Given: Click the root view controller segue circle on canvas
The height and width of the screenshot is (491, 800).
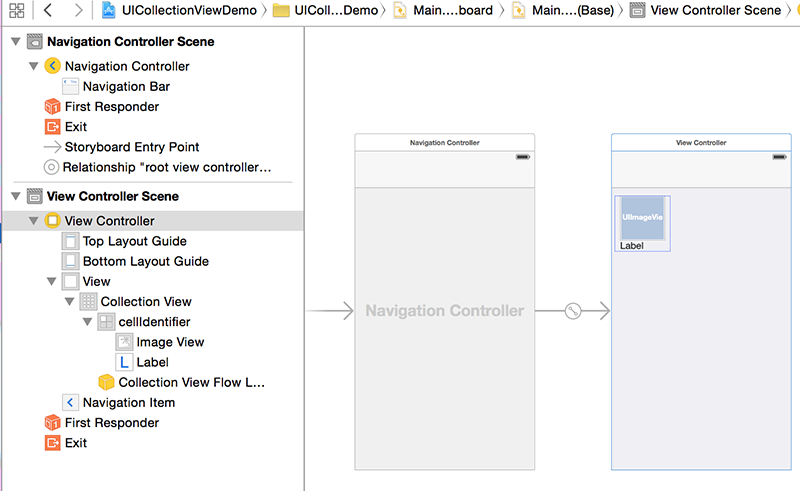Looking at the screenshot, I should pyautogui.click(x=573, y=310).
